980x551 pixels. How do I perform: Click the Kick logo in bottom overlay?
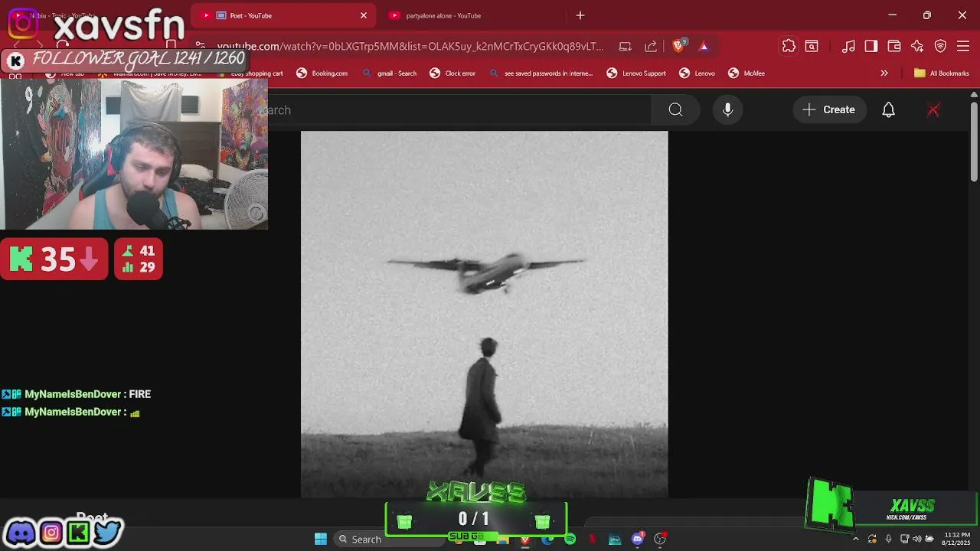[78, 532]
